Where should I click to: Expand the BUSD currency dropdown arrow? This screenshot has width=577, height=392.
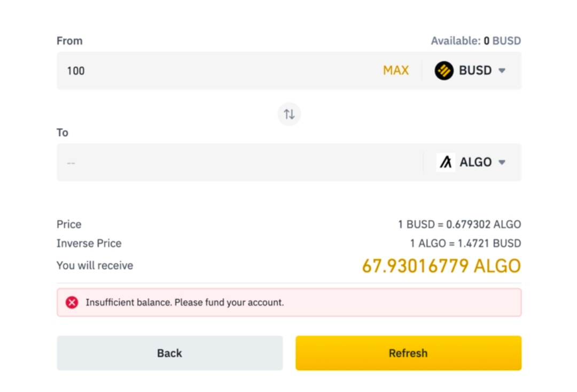pos(502,70)
